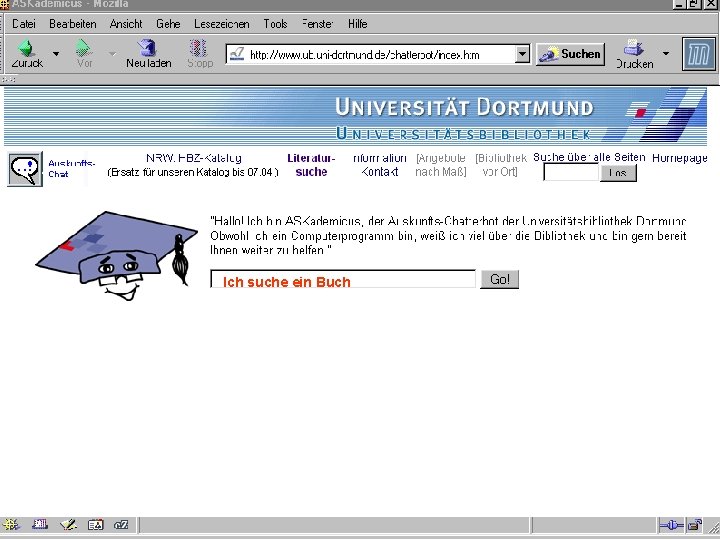Open the Hilfe menu
Screen dimensions: 720x540
coord(358,24)
